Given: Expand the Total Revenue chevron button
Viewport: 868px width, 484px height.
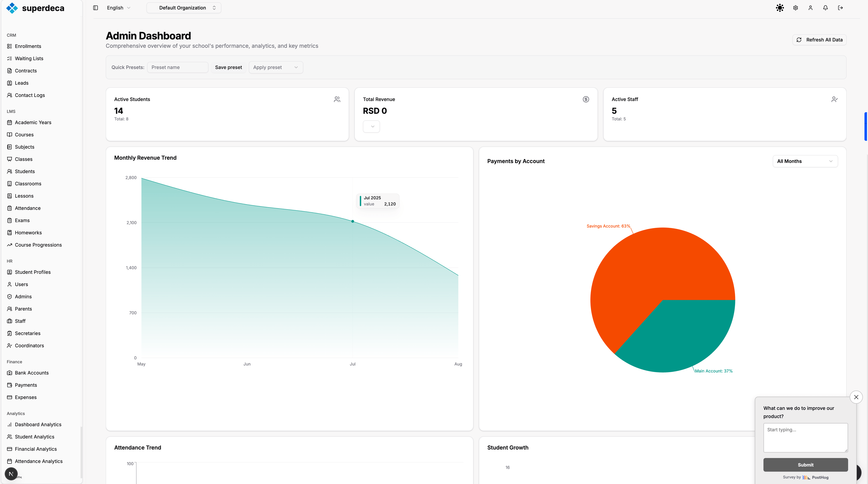Looking at the screenshot, I should [x=371, y=126].
